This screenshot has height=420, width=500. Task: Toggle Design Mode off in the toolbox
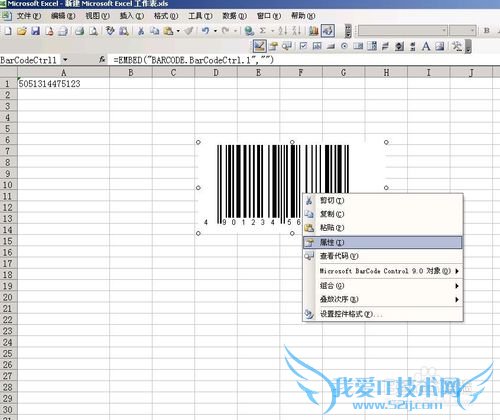260,46
